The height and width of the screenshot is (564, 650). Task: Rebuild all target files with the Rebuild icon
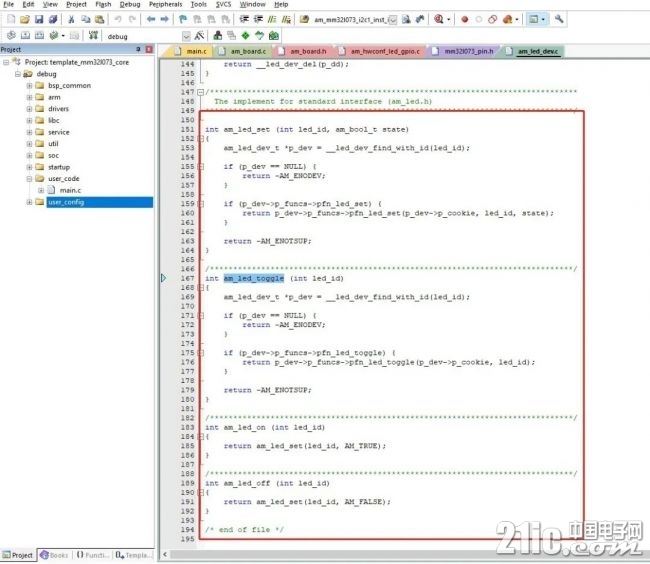[39, 36]
